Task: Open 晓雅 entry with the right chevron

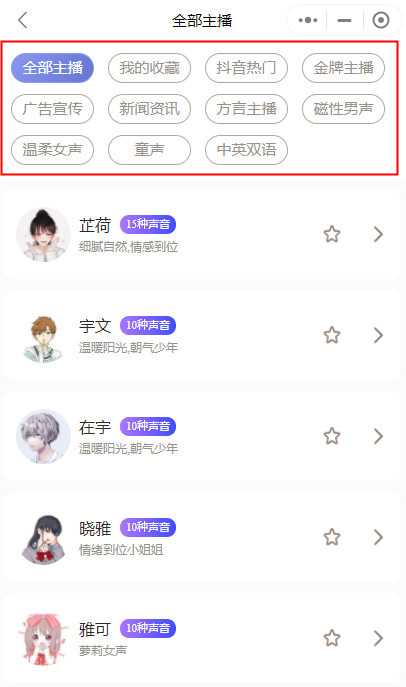Action: (x=378, y=537)
